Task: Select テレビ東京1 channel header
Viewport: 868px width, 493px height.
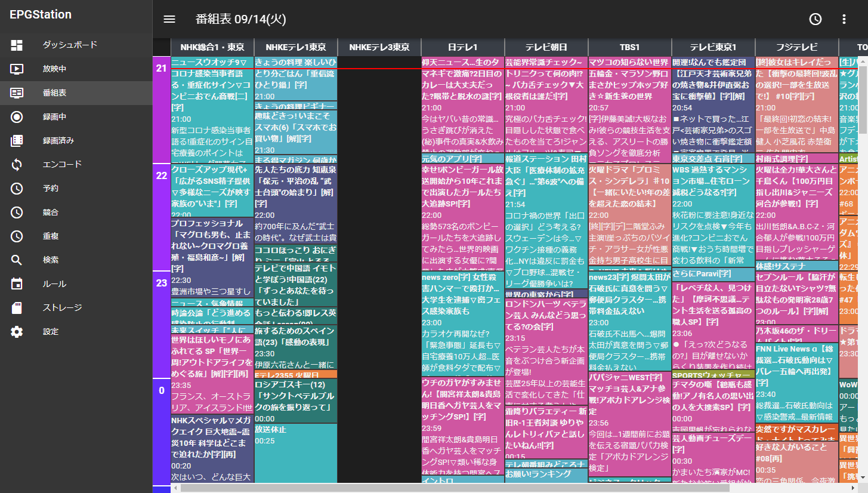Action: click(x=713, y=47)
